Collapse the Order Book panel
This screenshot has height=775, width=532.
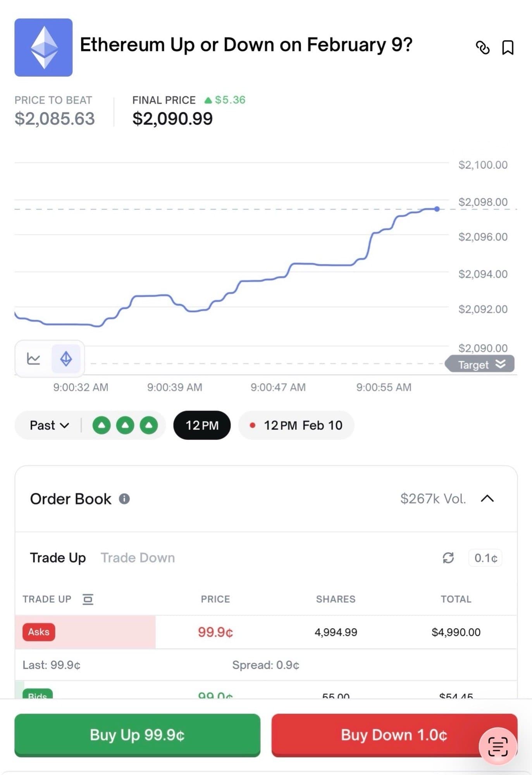point(487,499)
